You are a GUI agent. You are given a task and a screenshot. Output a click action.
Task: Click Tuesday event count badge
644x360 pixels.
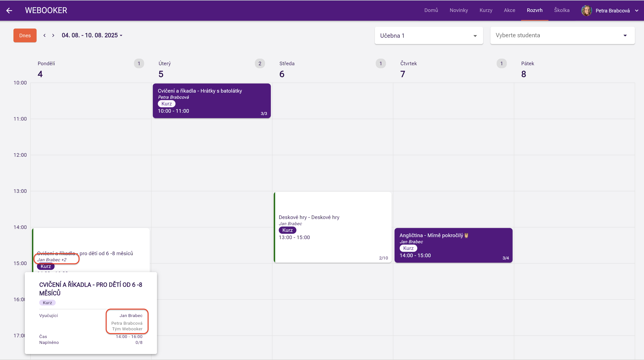click(260, 64)
